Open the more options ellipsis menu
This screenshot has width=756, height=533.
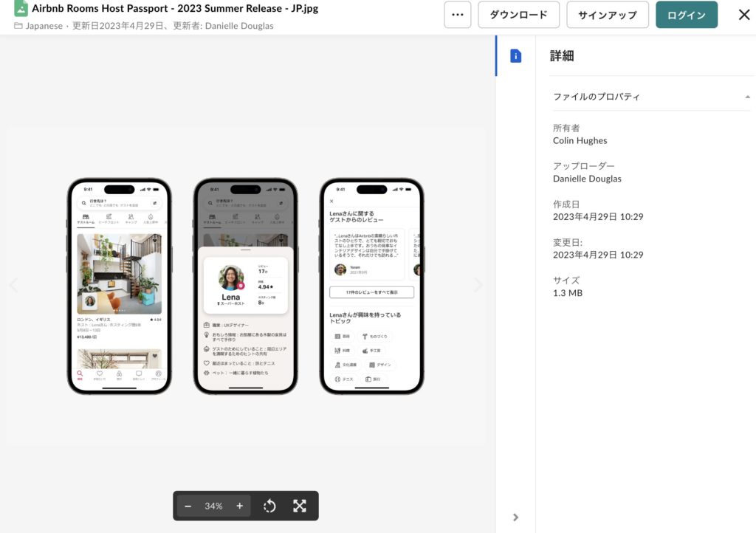pyautogui.click(x=457, y=15)
